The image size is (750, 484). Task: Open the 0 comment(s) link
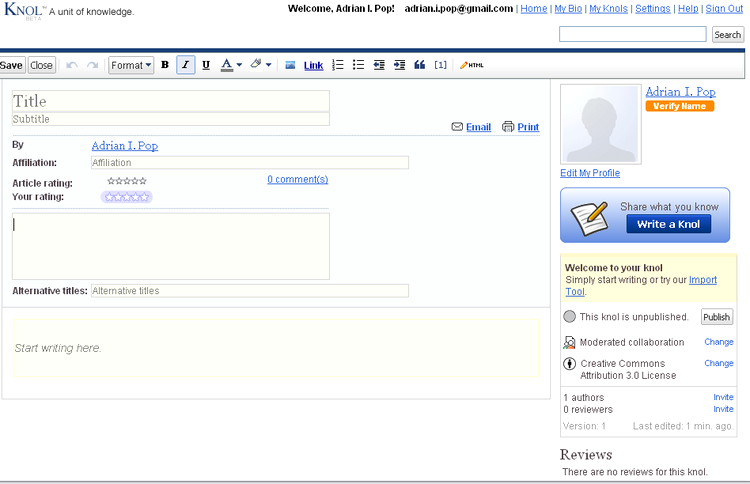(x=298, y=179)
